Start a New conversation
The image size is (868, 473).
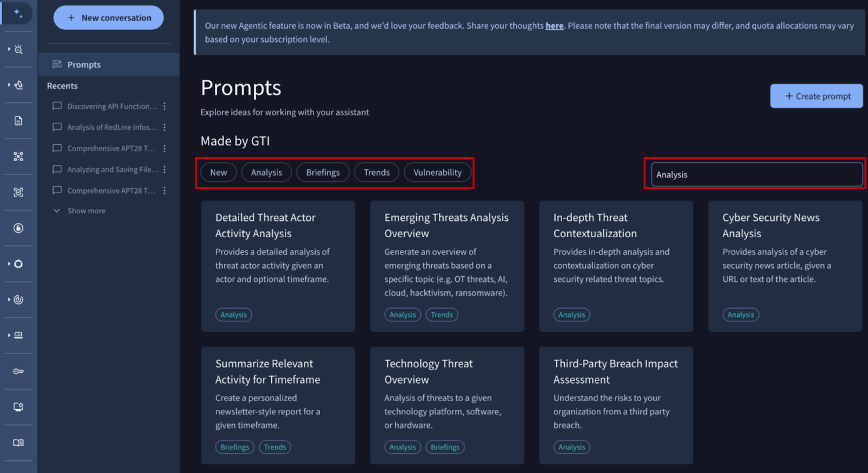tap(109, 18)
